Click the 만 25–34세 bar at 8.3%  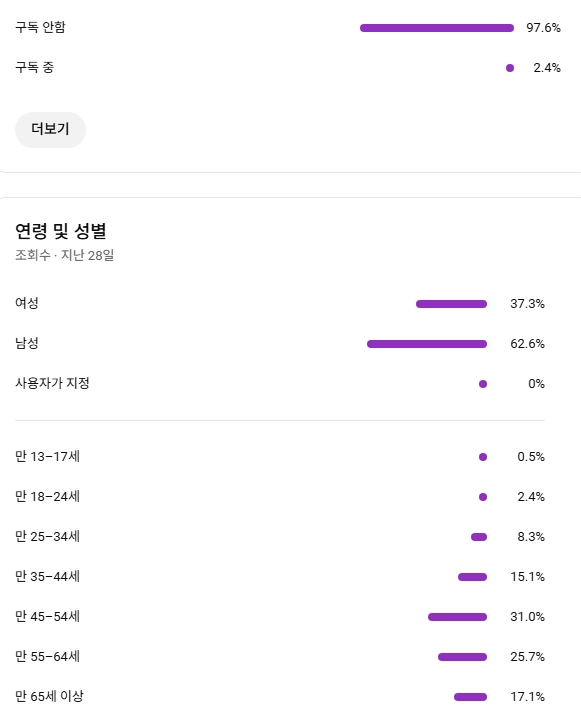point(479,537)
